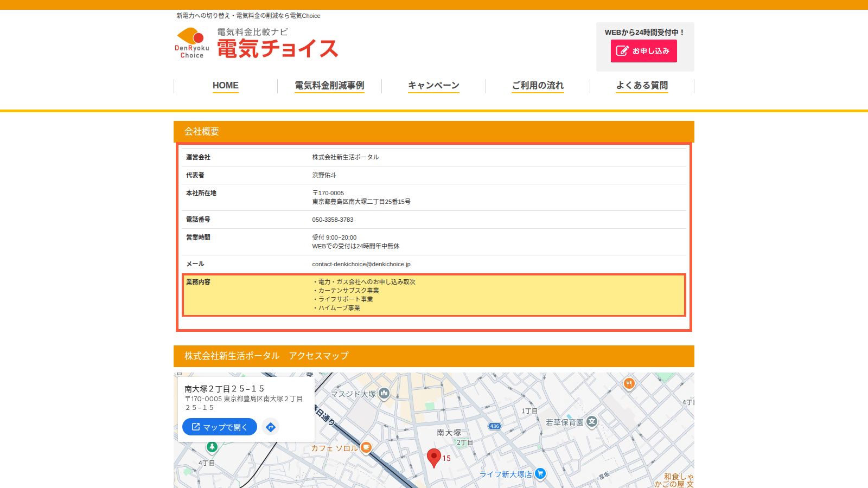Click 南大塚 area label on map

(449, 433)
